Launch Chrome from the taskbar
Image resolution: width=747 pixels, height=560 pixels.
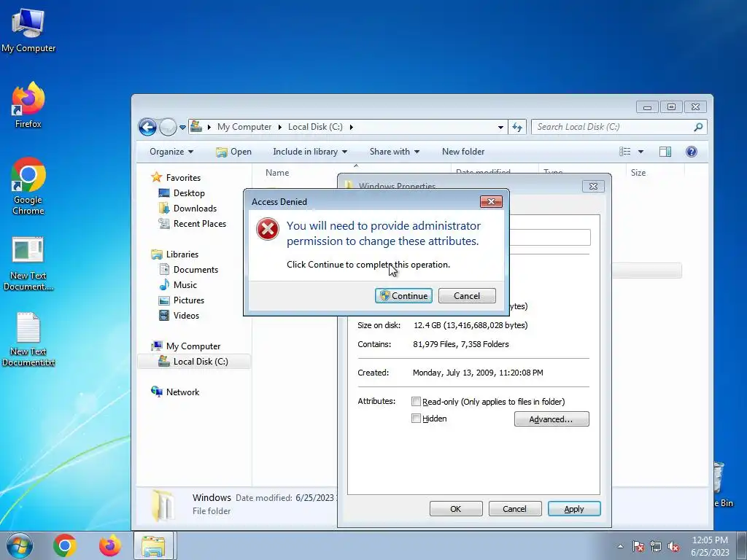click(x=65, y=545)
